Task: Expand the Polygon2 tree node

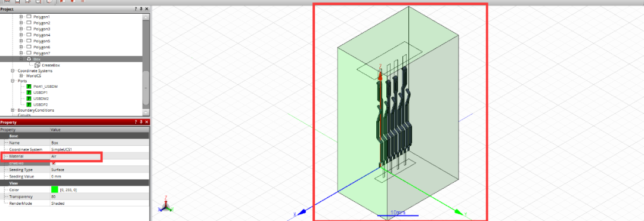Action: 21,23
